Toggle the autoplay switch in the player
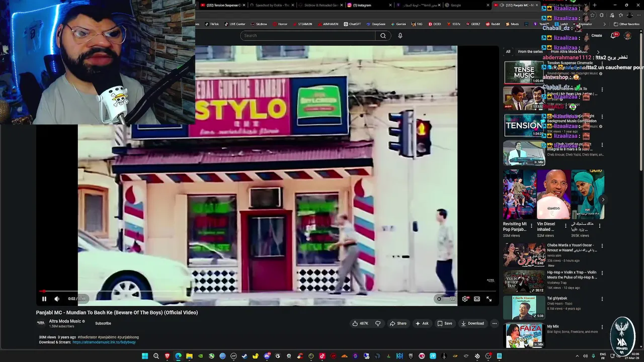The width and height of the screenshot is (644, 362). tap(439, 299)
